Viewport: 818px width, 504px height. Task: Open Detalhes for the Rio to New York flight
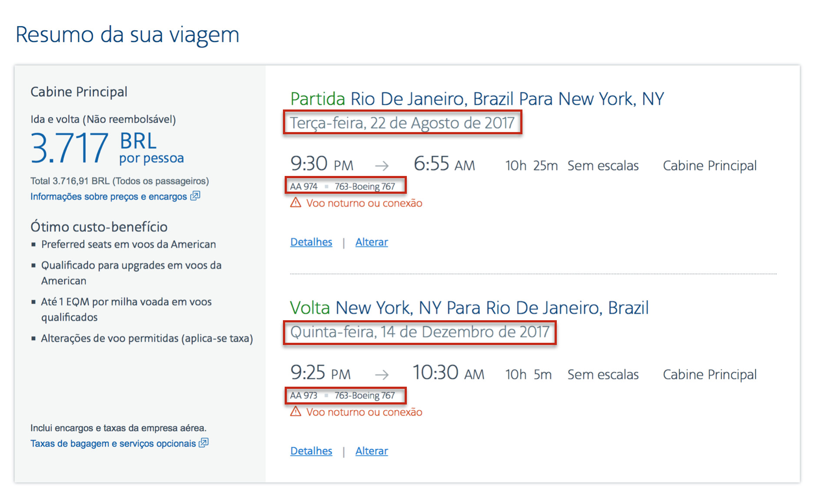311,242
